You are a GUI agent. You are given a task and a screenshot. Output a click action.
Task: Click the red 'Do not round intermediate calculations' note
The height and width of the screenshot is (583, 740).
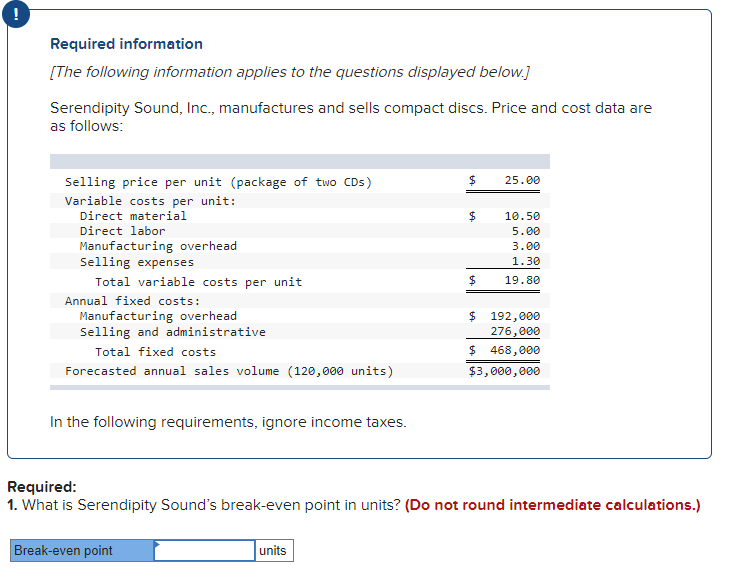point(553,505)
